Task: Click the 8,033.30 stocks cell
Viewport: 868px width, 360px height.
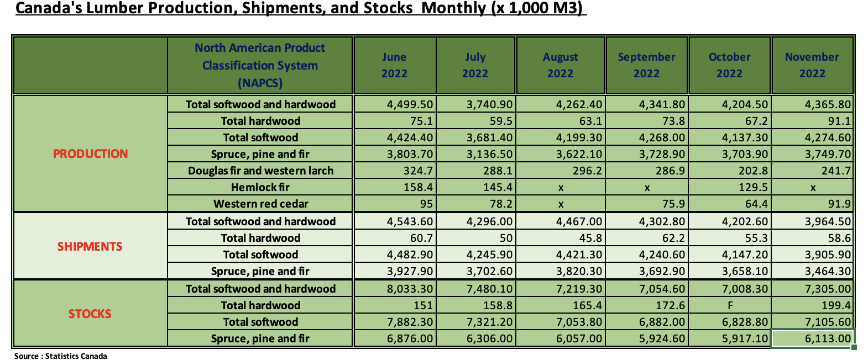Action: click(395, 289)
